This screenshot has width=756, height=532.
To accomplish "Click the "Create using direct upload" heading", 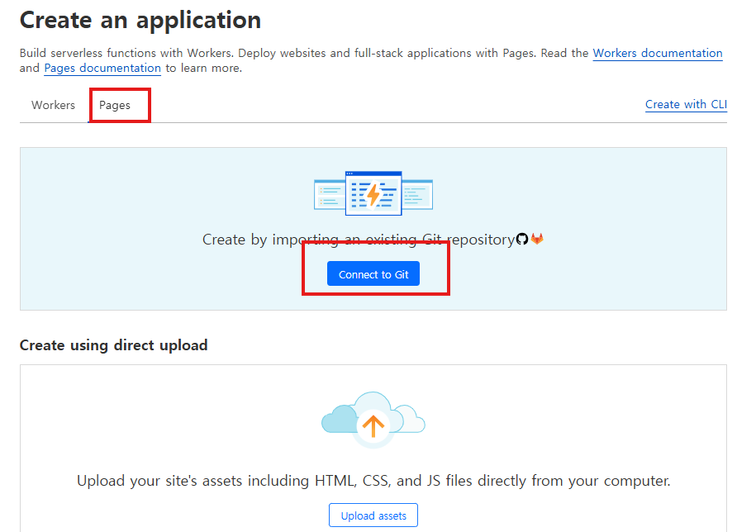I will (x=113, y=344).
